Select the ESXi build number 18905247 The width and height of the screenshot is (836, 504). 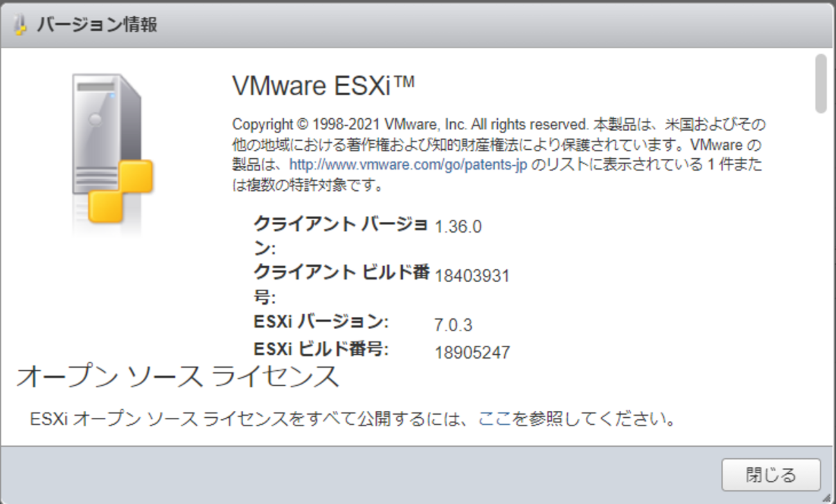[x=473, y=353]
